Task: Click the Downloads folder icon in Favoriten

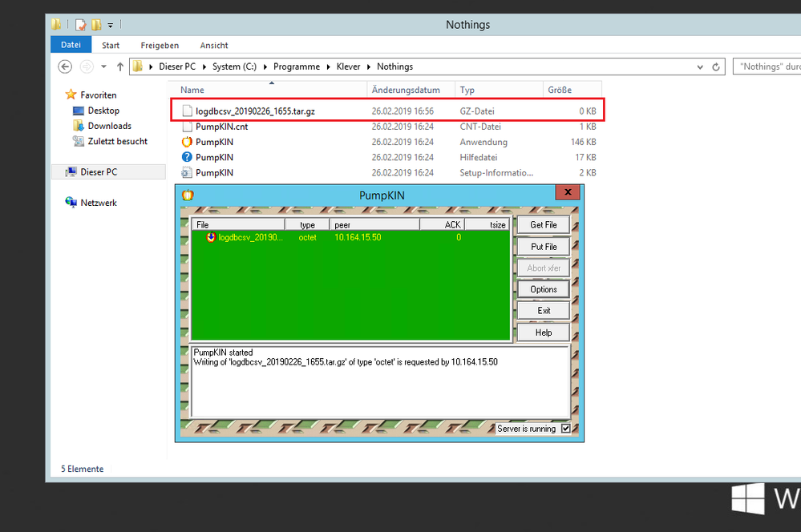Action: (x=79, y=126)
